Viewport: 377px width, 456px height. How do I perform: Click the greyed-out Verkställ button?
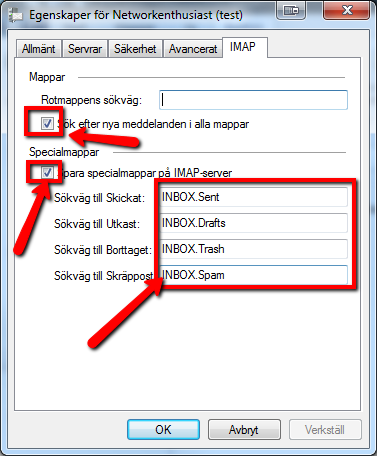(x=325, y=429)
